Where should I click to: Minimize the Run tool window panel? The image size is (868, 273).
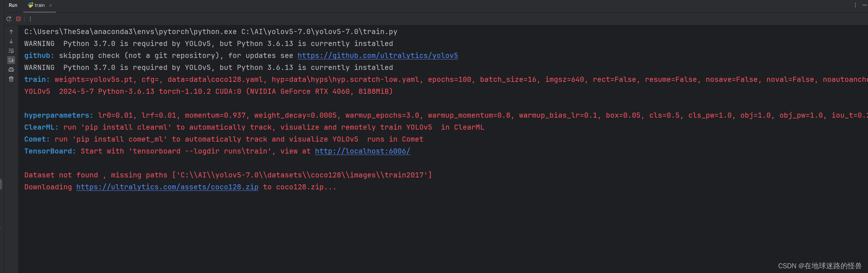point(864,5)
